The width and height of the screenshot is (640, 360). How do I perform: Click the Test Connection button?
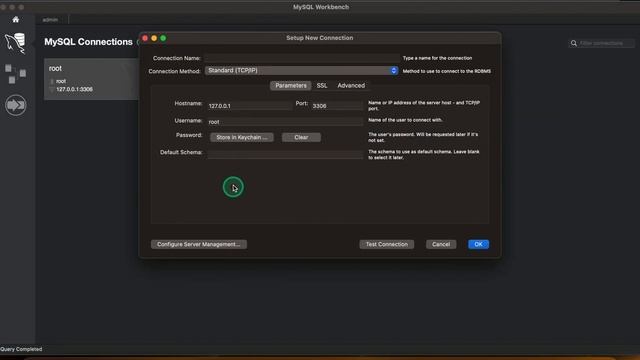(x=387, y=244)
